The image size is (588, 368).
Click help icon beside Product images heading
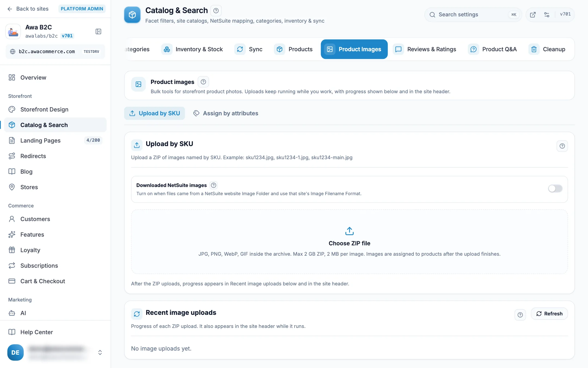click(x=203, y=82)
